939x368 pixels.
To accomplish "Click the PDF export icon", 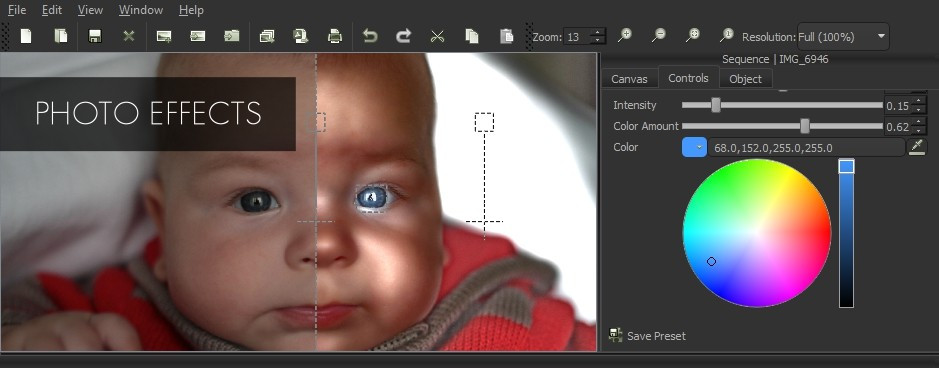I will pos(301,37).
